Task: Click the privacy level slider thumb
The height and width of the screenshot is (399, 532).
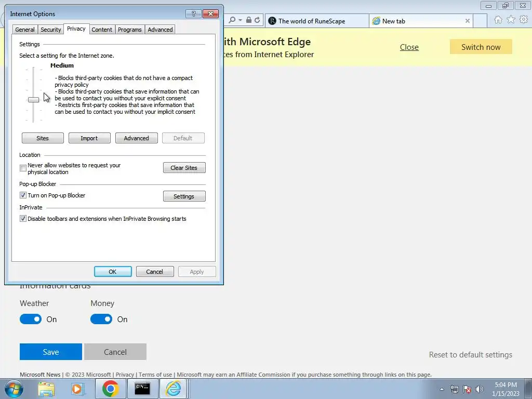Action: pyautogui.click(x=33, y=100)
